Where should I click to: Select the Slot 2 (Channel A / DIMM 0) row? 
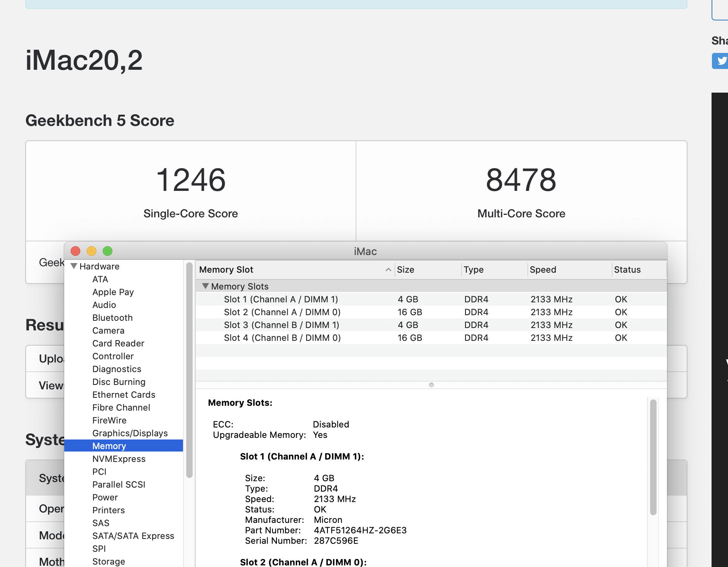tap(431, 312)
